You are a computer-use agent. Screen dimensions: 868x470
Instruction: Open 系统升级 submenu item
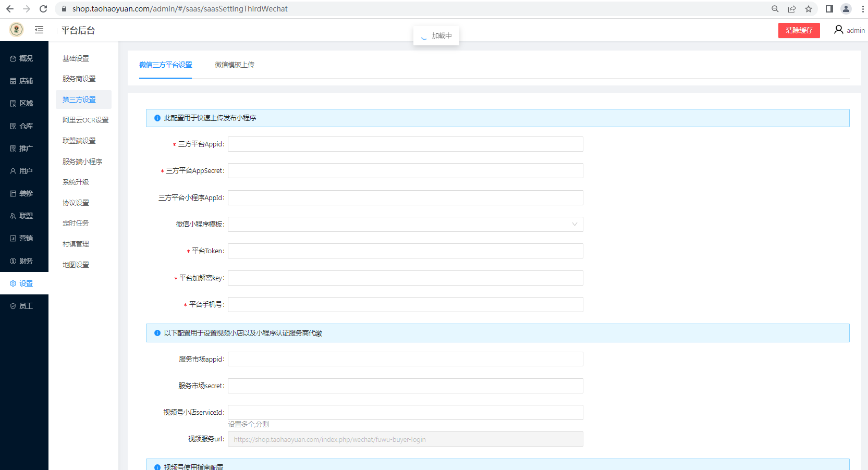tap(83, 182)
